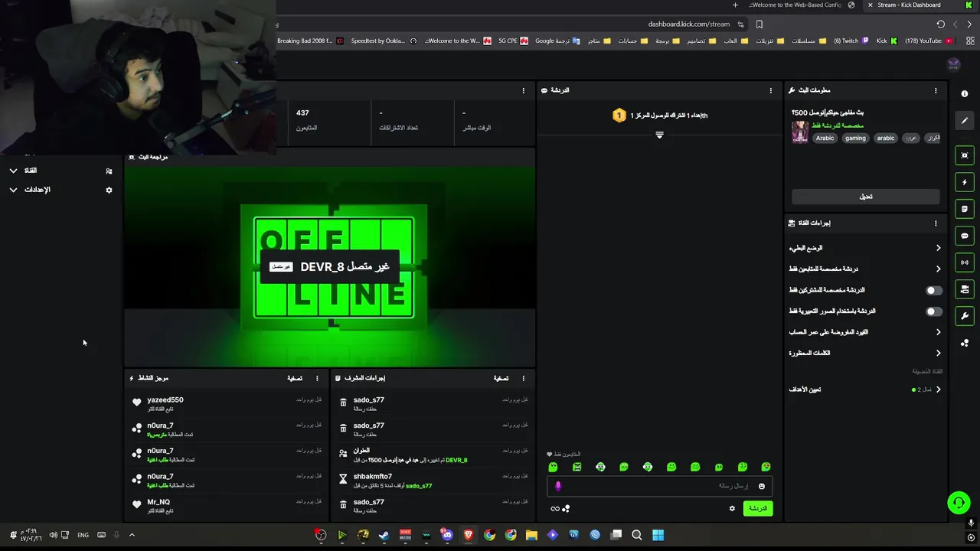The width and height of the screenshot is (980, 551).
Task: Open options menu of موجز النشاط panel
Action: point(317,378)
